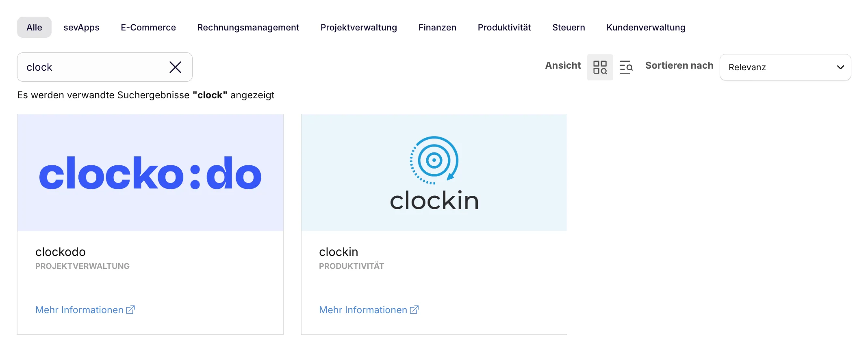Click the clockin app logo
The width and height of the screenshot is (868, 351).
click(x=434, y=173)
